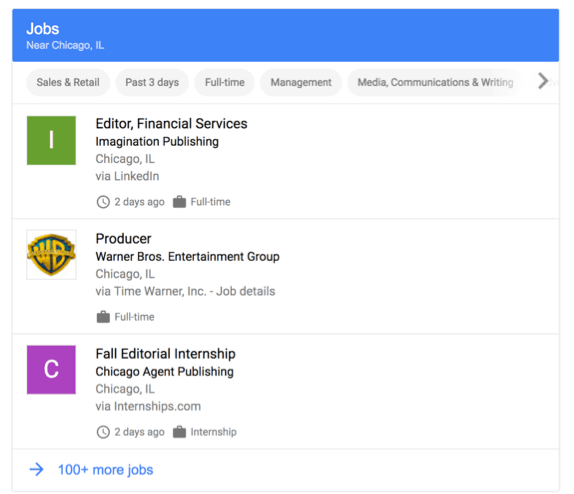Click the blue arrow beside 100+ more jobs
The height and width of the screenshot is (494, 574).
37,469
